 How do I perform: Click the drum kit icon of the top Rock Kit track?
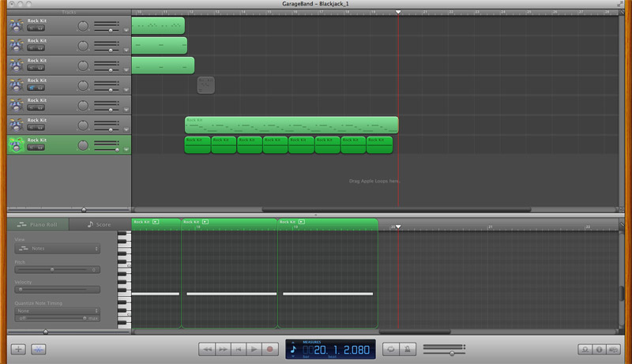pyautogui.click(x=17, y=25)
